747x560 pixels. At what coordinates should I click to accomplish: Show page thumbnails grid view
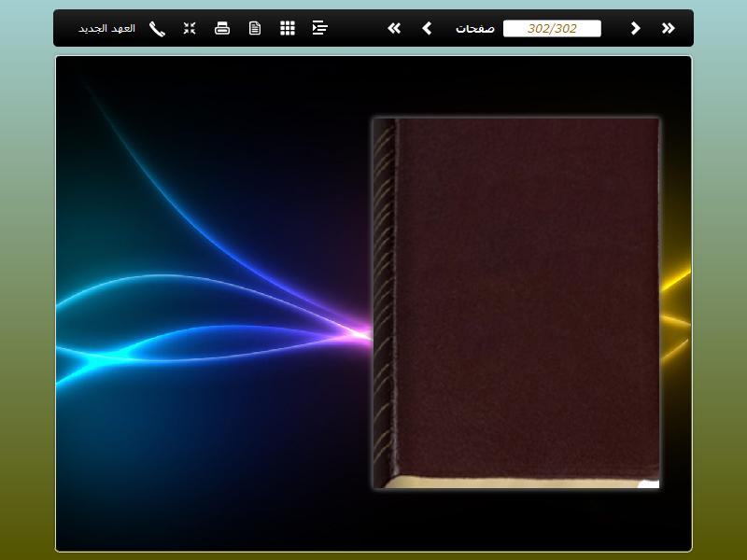pos(288,28)
